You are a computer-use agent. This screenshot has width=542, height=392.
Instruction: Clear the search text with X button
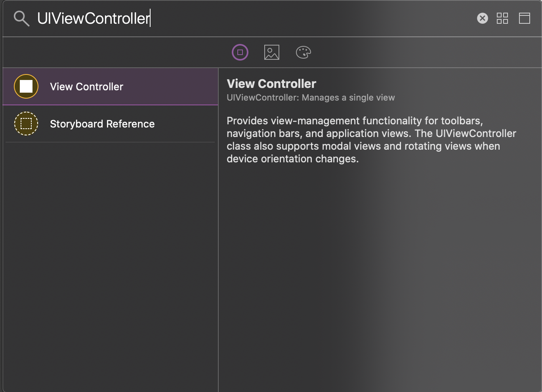[x=482, y=18]
